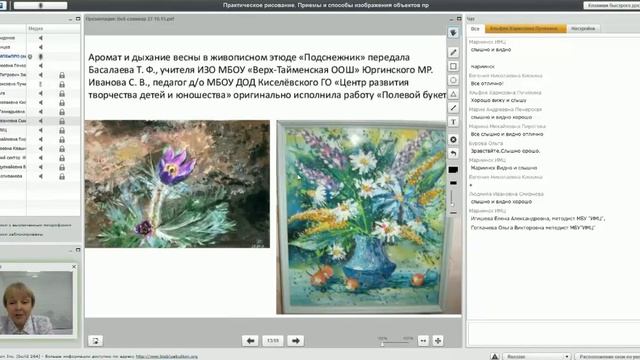Open the upload presentation icon

[96, 340]
